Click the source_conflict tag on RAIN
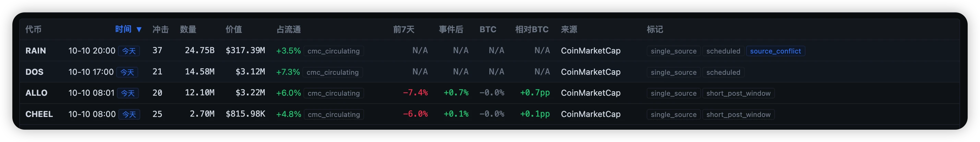980x142 pixels. (775, 51)
